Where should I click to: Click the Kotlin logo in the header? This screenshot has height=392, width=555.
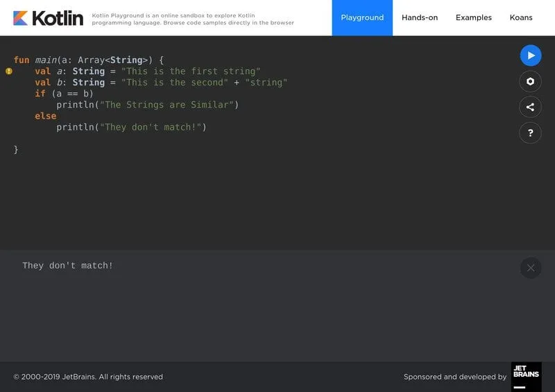coord(48,18)
